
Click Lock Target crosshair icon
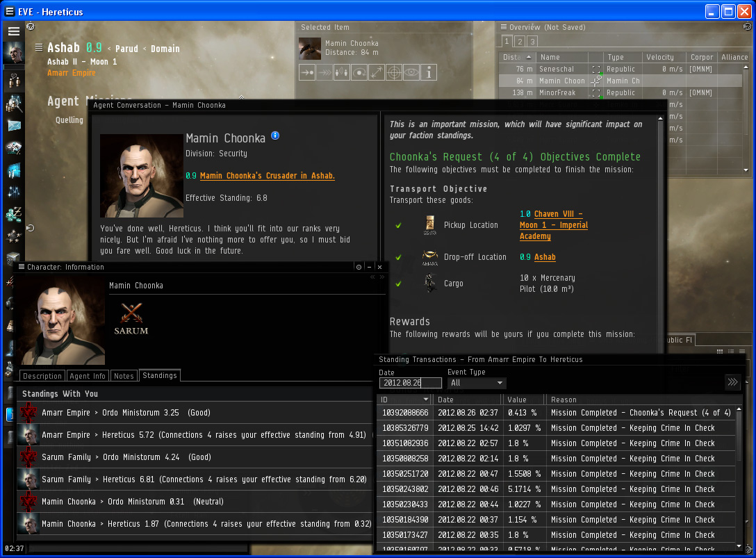394,72
